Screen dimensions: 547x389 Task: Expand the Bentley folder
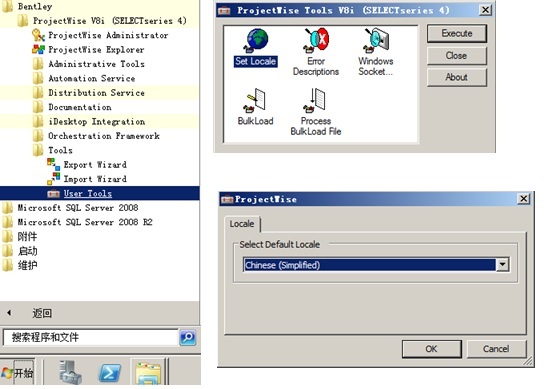[x=27, y=6]
